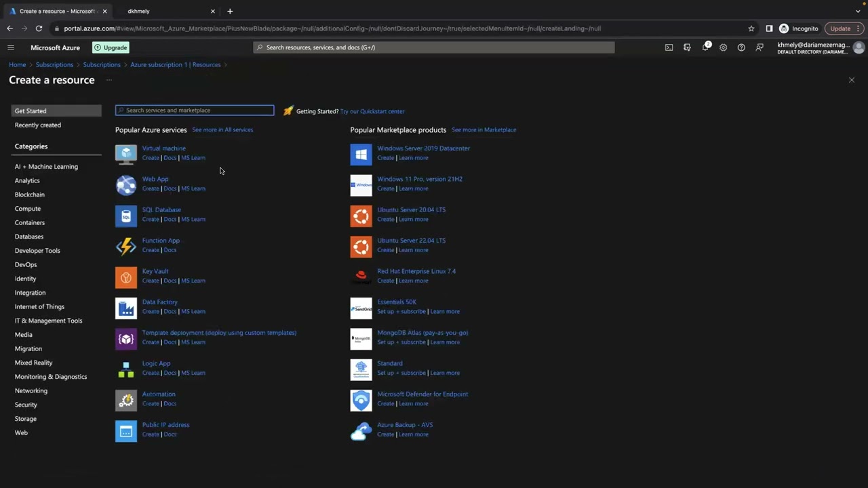Open the more options ellipsis beside Create a resource

(x=108, y=80)
